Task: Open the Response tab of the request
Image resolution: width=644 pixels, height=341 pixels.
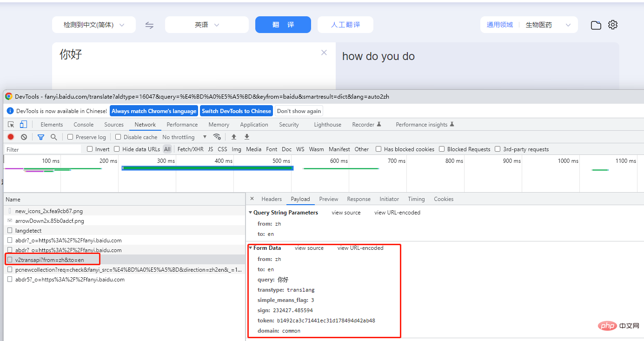Action: (359, 199)
